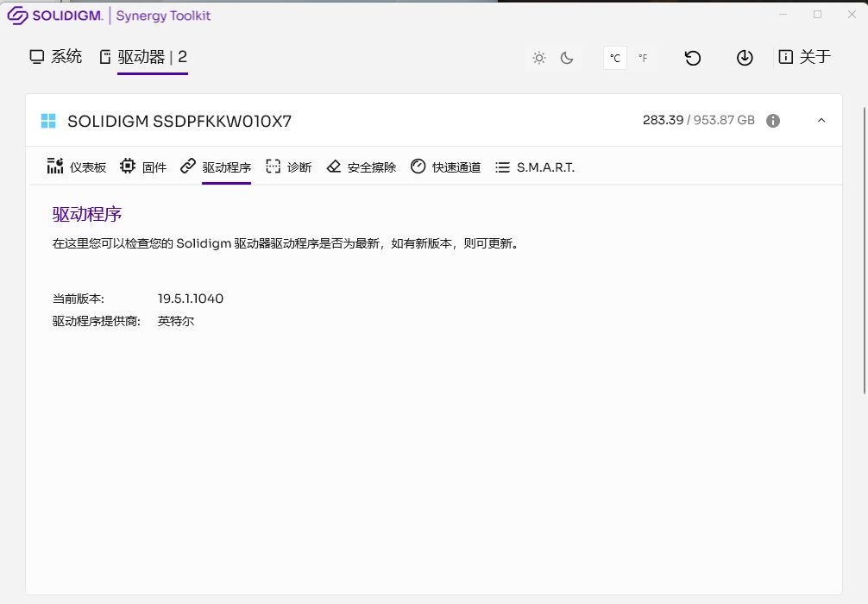Screen dimensions: 868x604
Task: Open the 诊断 diagnostics icon
Action: pyautogui.click(x=290, y=167)
